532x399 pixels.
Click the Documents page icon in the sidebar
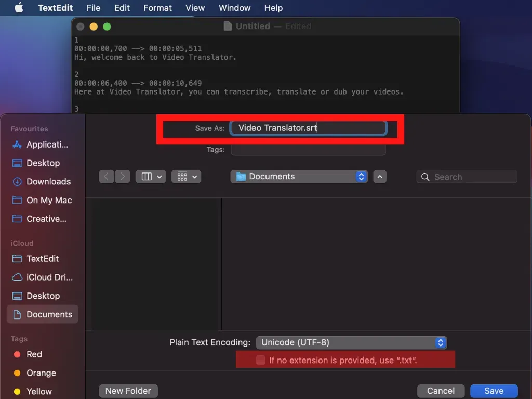[x=17, y=314]
